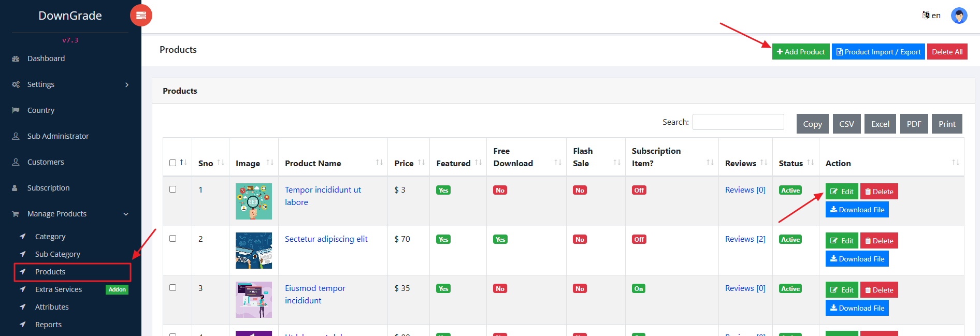Viewport: 980px width, 336px height.
Task: Click the Subscription icon in sidebar
Action: [x=15, y=188]
